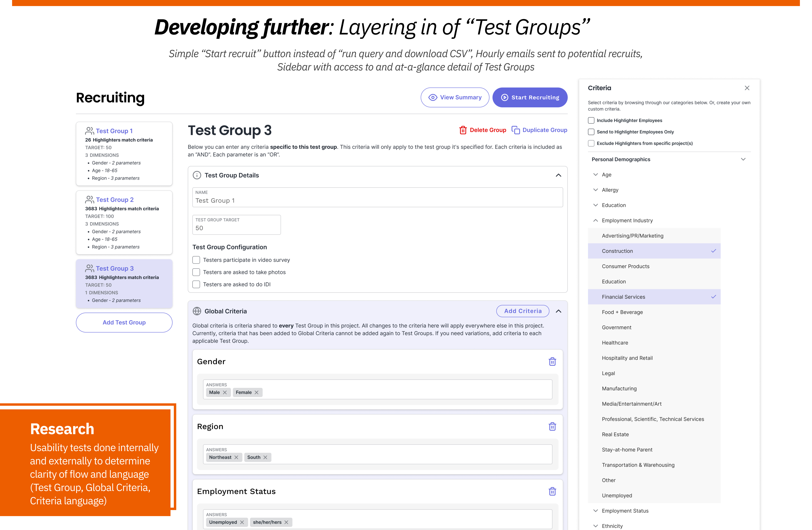Click the globe icon next to Global Criteria
The height and width of the screenshot is (530, 812).
(197, 311)
